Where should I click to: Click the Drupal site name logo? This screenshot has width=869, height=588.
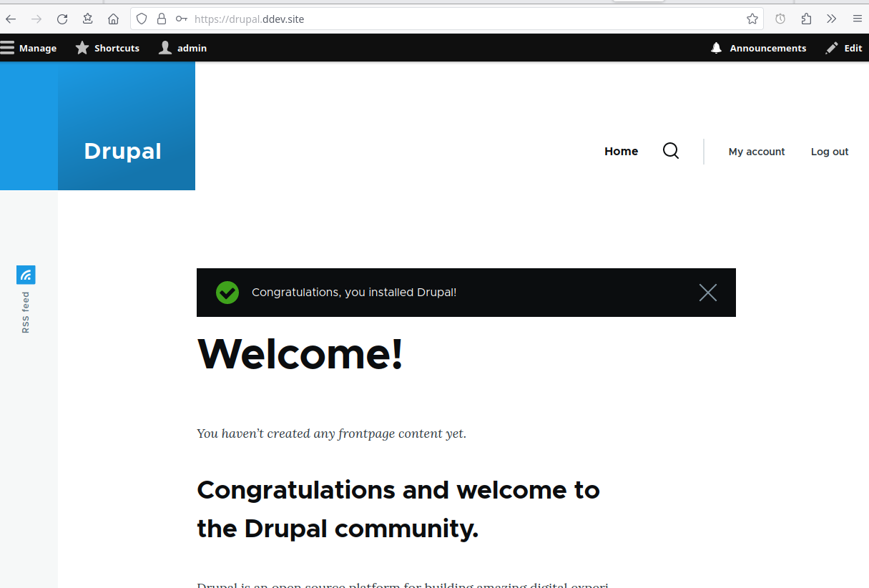coord(122,151)
